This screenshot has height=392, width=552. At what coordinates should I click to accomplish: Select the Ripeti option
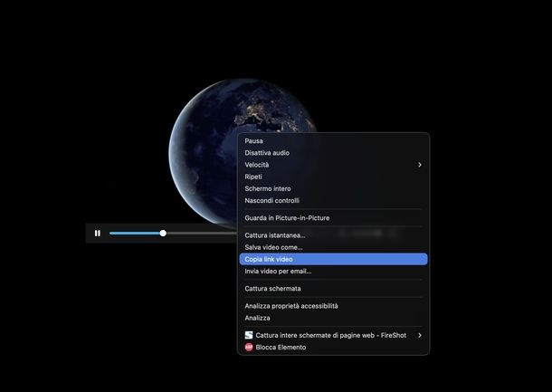(x=333, y=177)
